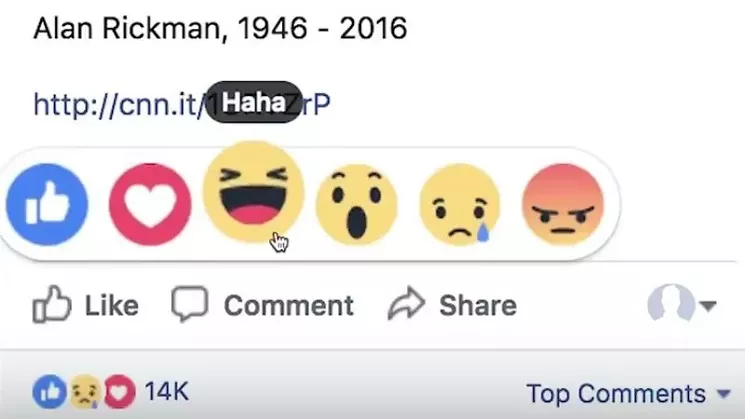This screenshot has width=745, height=419.
Task: Pick the laughing Haha reaction emoji
Action: tap(254, 191)
